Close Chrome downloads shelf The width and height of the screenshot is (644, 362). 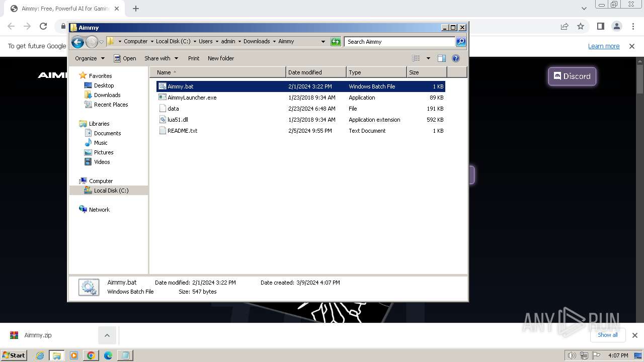634,335
